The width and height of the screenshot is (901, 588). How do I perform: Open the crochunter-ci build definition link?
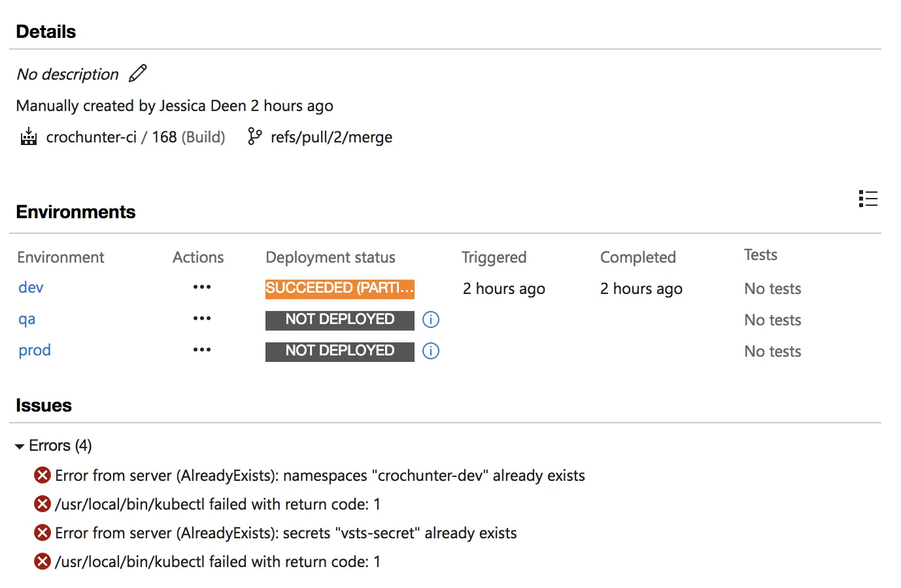91,137
